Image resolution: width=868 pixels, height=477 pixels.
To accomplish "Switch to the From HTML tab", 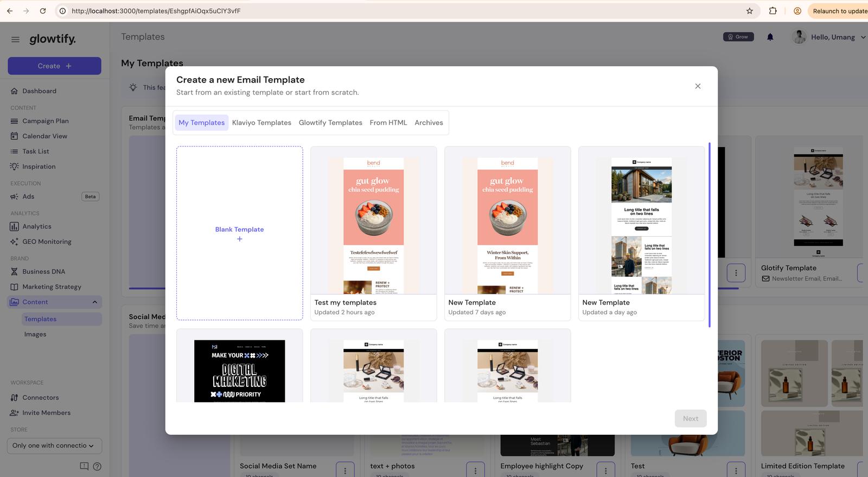I will point(388,123).
